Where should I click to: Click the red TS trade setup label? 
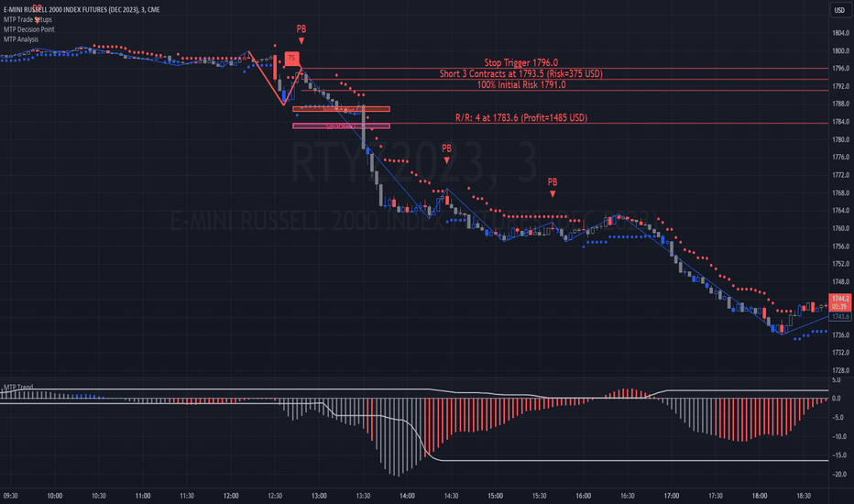tap(292, 58)
